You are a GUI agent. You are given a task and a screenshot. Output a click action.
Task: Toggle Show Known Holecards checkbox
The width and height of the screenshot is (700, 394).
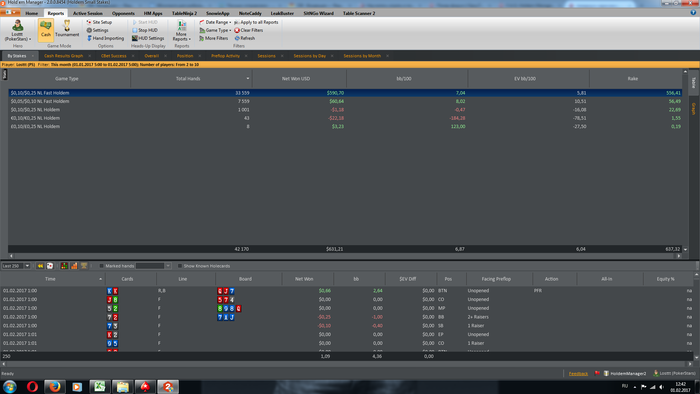point(180,266)
